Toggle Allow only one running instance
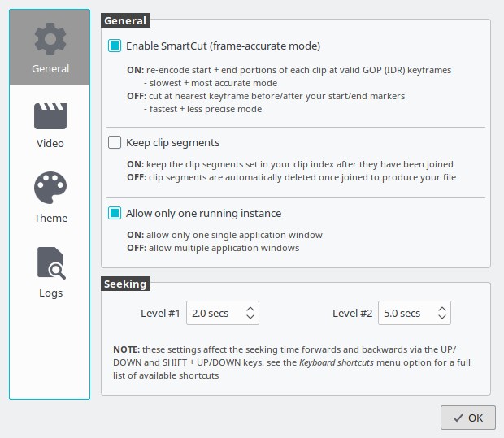Image resolution: width=504 pixels, height=438 pixels. (x=115, y=214)
